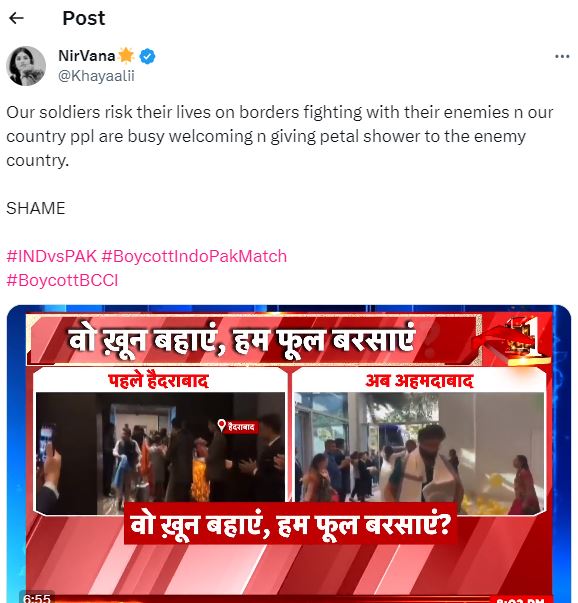Go back using the left arrow
The image size is (578, 603).
pyautogui.click(x=16, y=18)
